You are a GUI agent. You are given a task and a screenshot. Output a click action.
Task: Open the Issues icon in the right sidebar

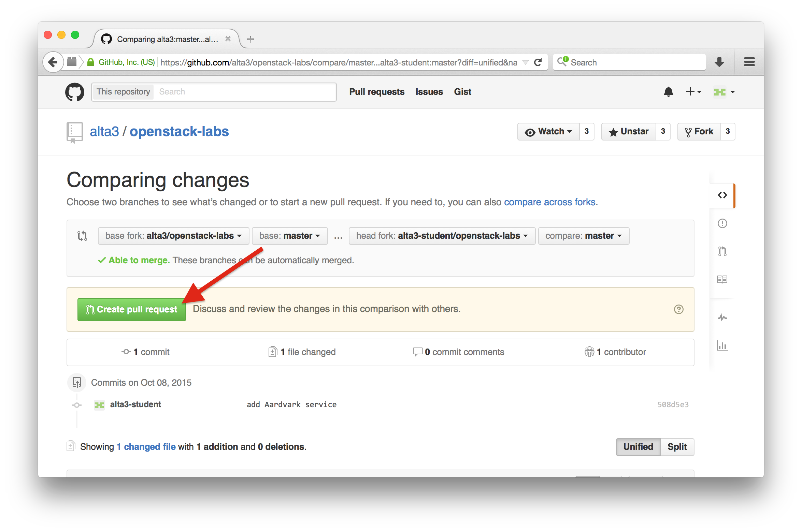tap(722, 223)
